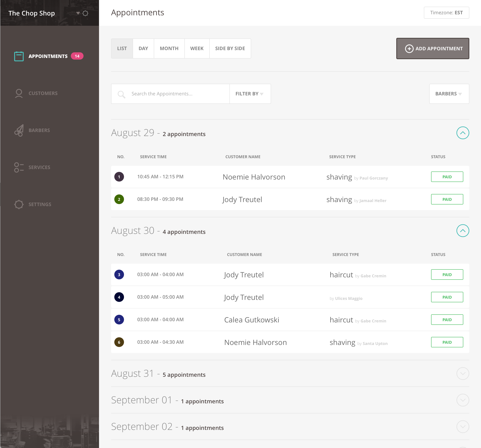Open the shop selector dropdown arrow

coord(78,13)
